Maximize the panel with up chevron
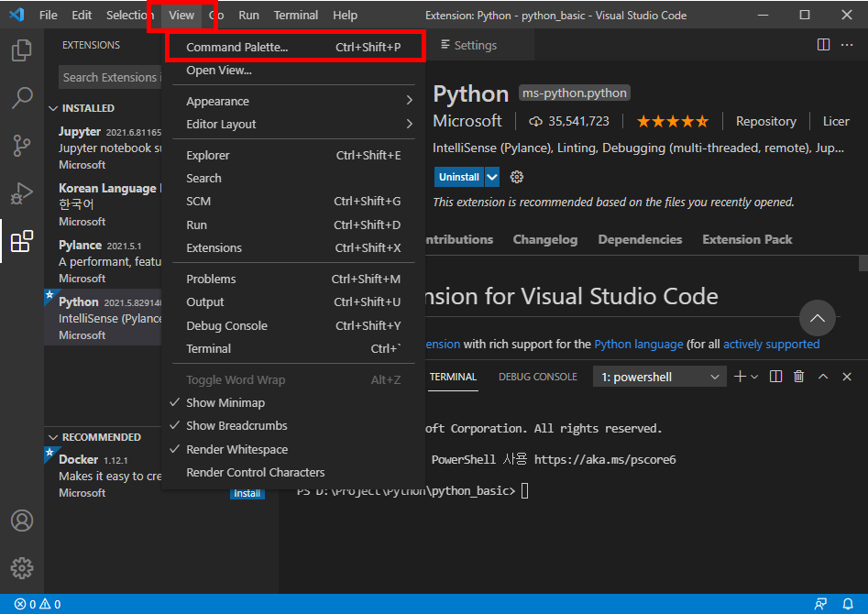The width and height of the screenshot is (868, 614). pos(823,377)
